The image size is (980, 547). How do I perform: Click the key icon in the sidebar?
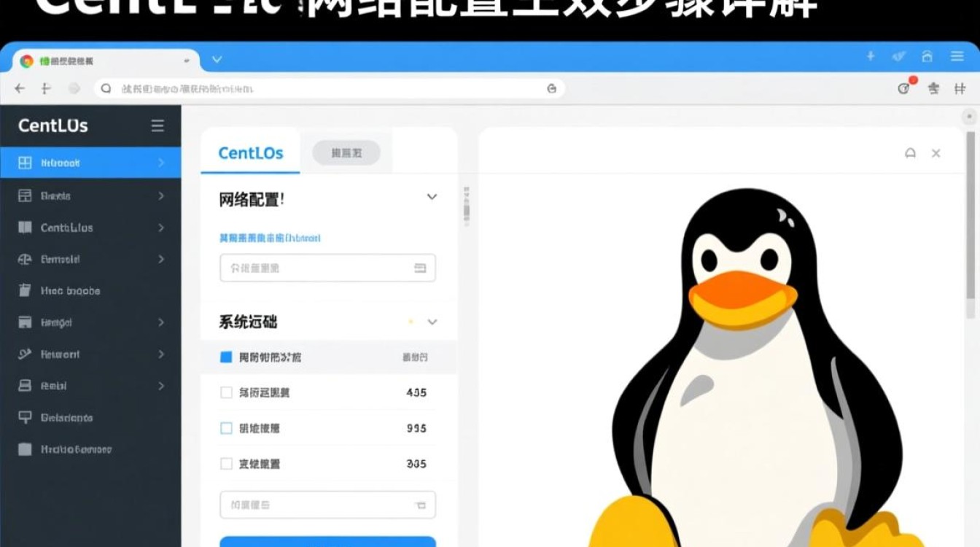tap(25, 354)
